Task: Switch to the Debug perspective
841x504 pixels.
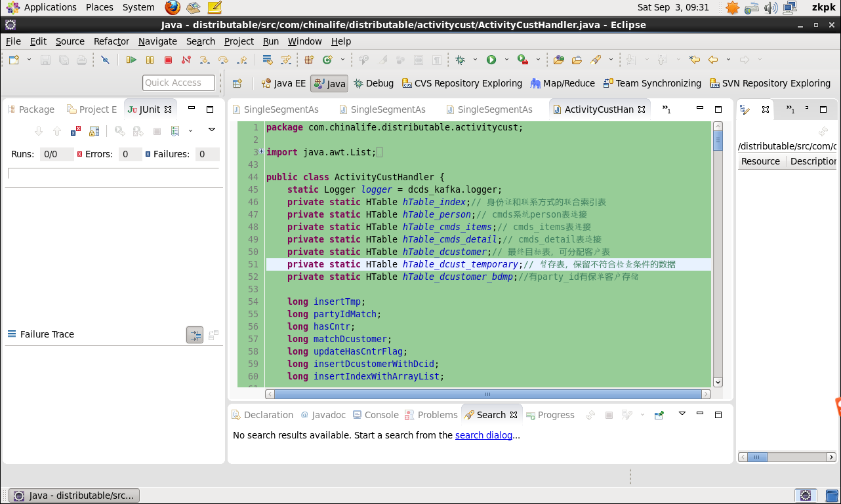Action: click(x=373, y=83)
